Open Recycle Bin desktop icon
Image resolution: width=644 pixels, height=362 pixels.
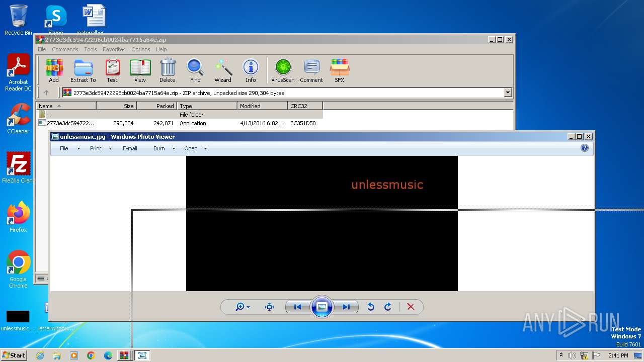[18, 20]
